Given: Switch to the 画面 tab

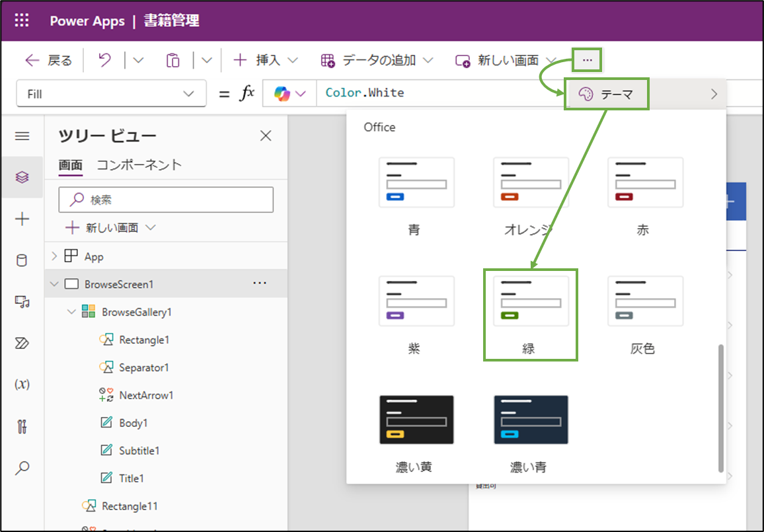Looking at the screenshot, I should click(71, 165).
